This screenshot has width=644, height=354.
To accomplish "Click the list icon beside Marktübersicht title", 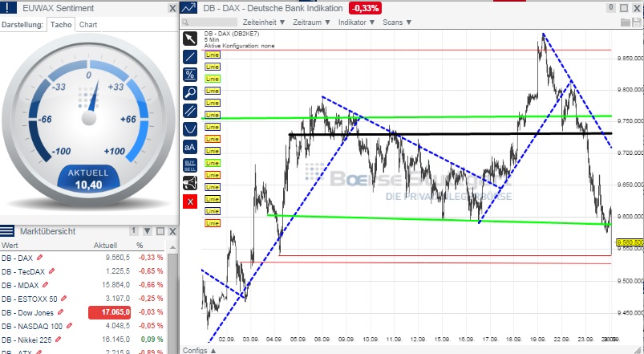I will pos(7,230).
